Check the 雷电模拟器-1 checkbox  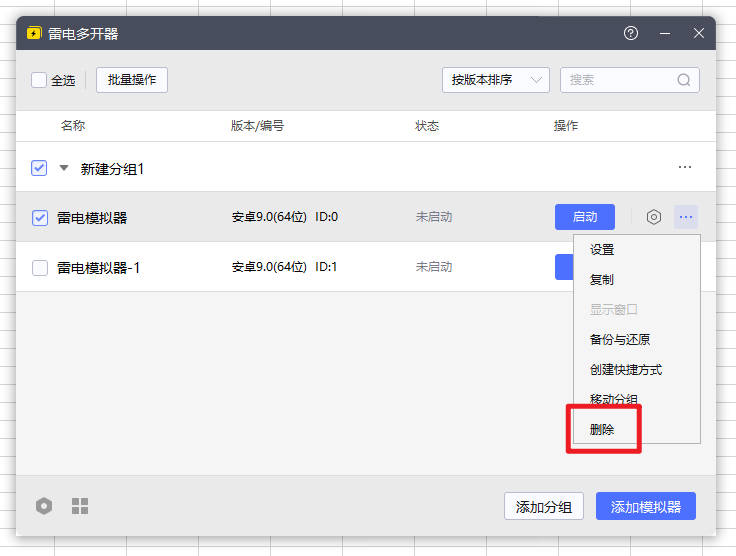(40, 268)
